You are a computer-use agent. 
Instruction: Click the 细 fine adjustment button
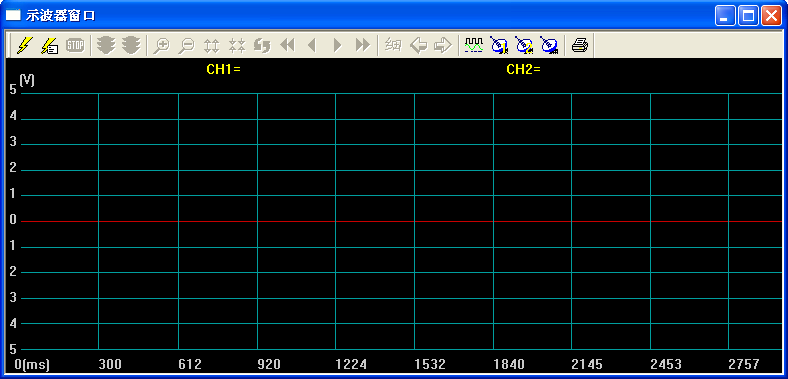point(392,45)
